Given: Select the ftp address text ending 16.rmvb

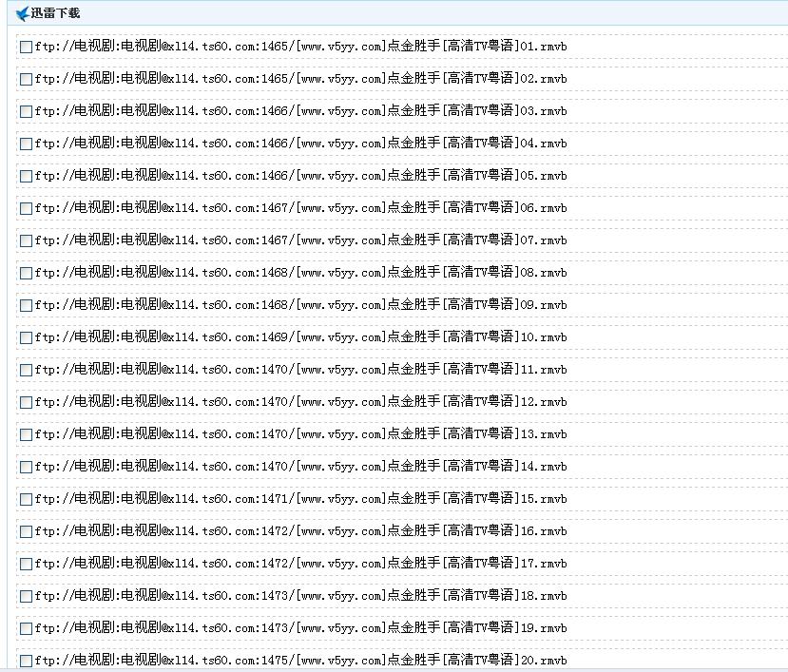Looking at the screenshot, I should [301, 530].
